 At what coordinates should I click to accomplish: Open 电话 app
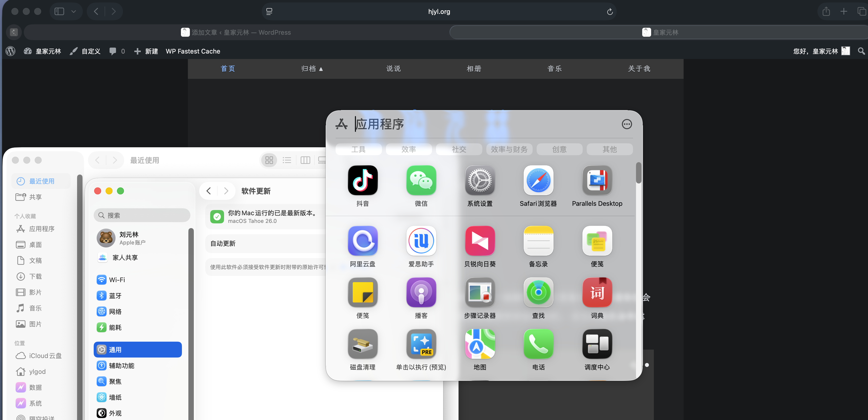[538, 344]
